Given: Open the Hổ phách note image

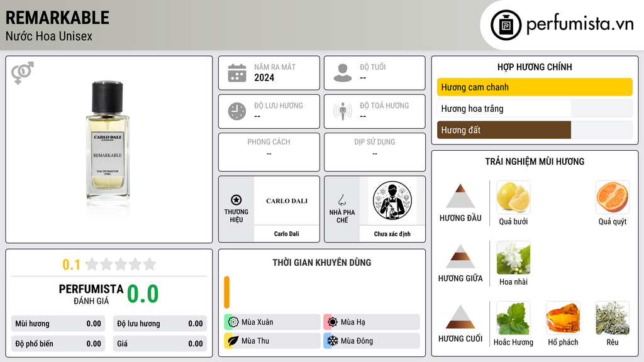Looking at the screenshot, I should point(563,317).
